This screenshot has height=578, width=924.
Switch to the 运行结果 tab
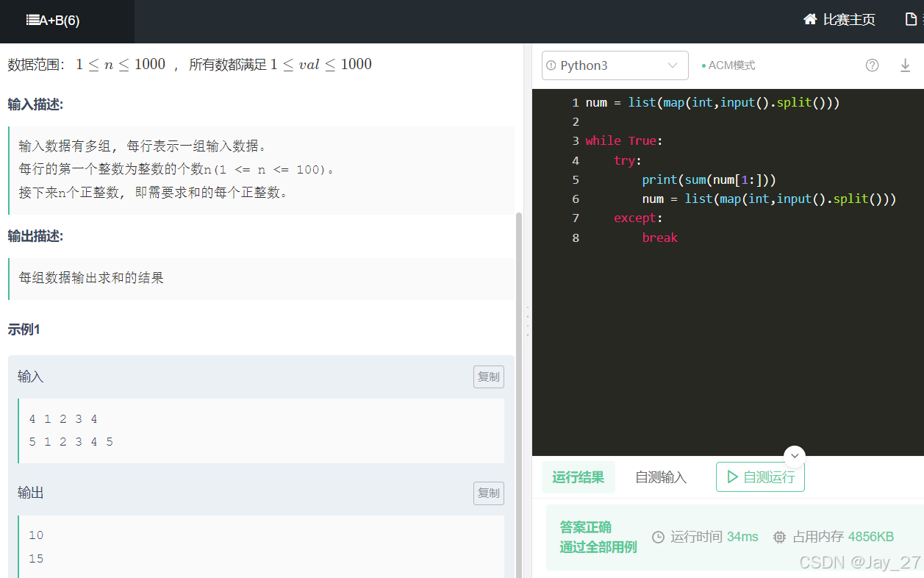[x=579, y=477]
